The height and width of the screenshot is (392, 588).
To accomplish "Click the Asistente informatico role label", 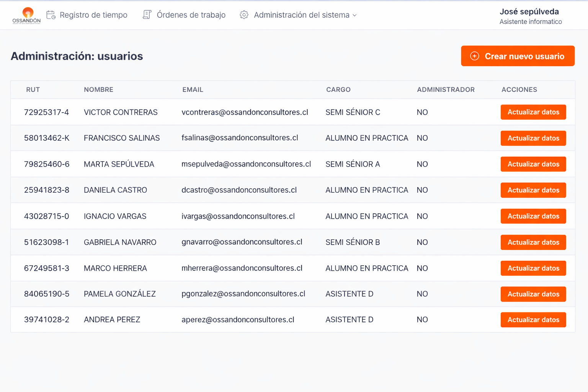I will pos(531,22).
